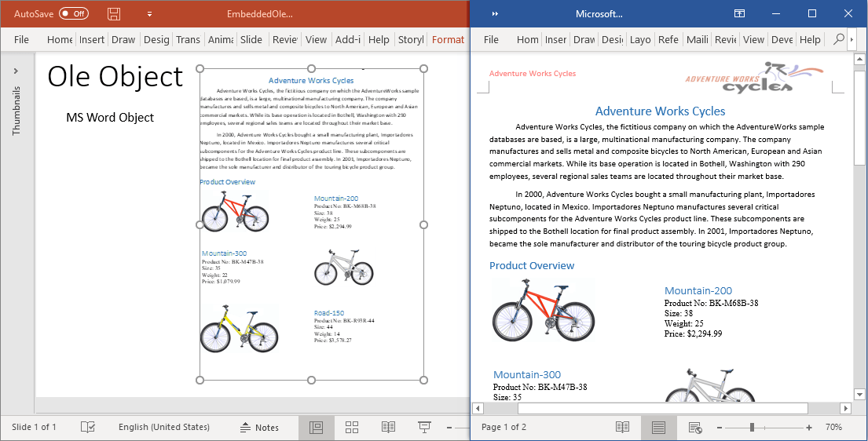Image resolution: width=868 pixels, height=441 pixels.
Task: Switch to the Draw tab in Word
Action: pos(584,39)
